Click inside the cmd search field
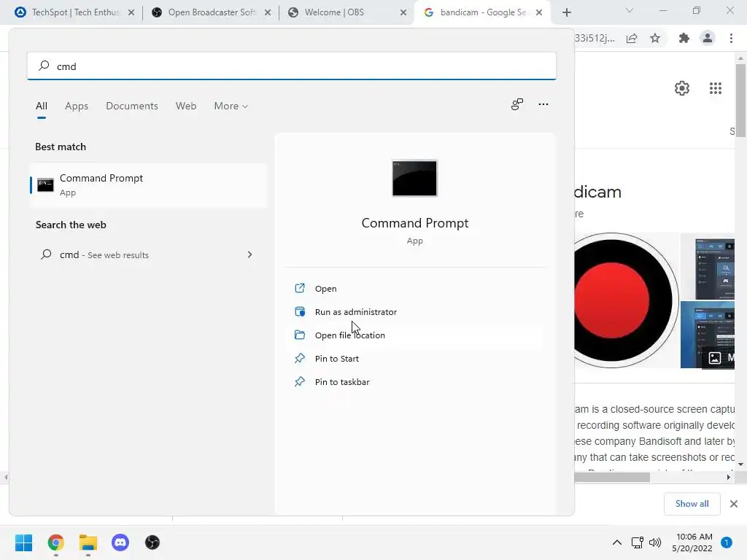 tap(292, 66)
